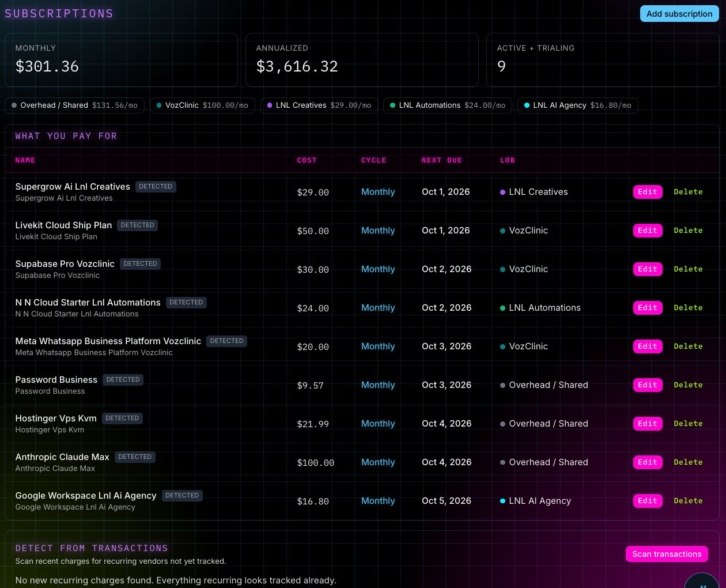Click the DETECTED badge beside Livekit Cloud Ship Plan

point(138,225)
